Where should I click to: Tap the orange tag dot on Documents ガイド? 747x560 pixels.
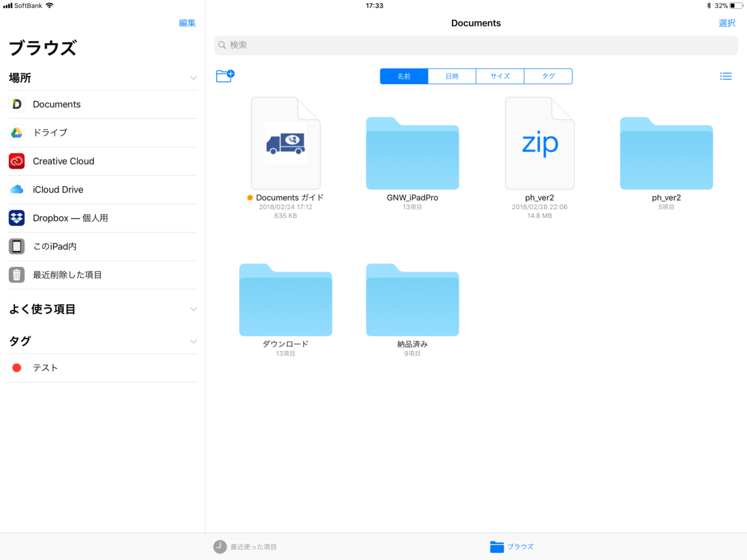coord(250,198)
